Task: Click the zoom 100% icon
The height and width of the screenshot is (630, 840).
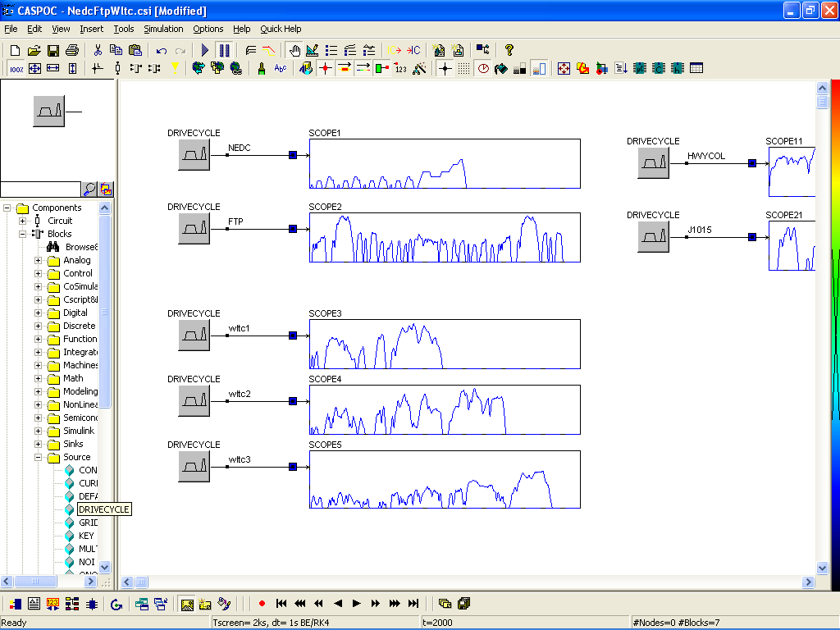Action: pyautogui.click(x=16, y=69)
